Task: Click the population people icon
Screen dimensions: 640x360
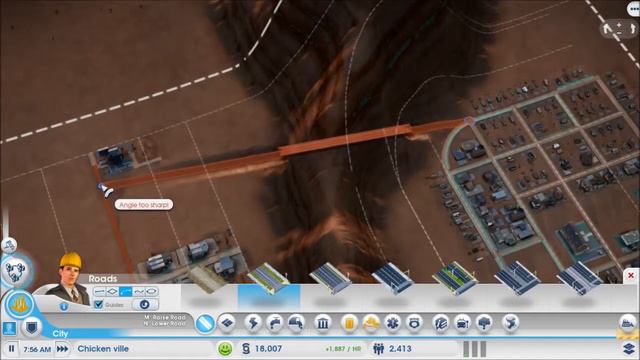Action: pos(379,349)
